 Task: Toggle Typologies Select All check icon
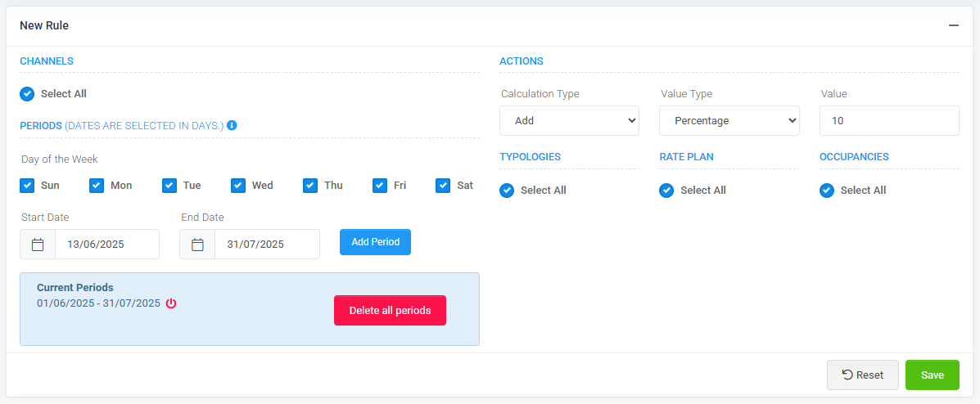(507, 191)
